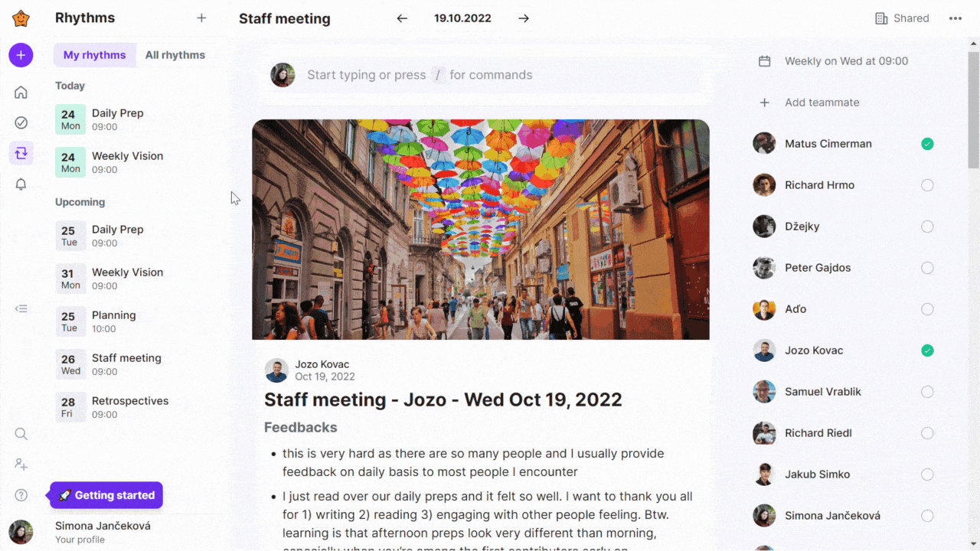This screenshot has width=980, height=551.
Task: Go to the next date with the arrow
Action: point(523,18)
